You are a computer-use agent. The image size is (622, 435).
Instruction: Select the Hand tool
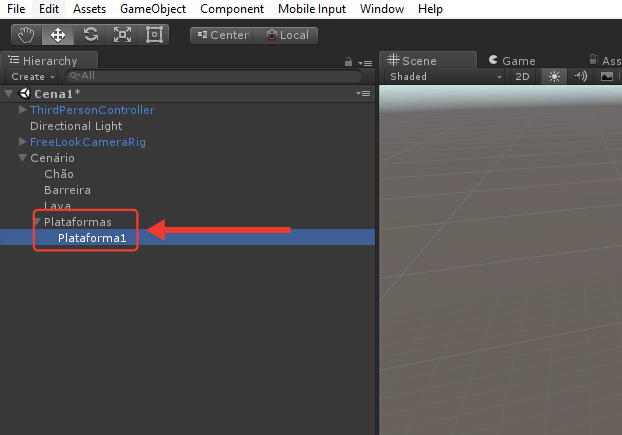[x=27, y=35]
